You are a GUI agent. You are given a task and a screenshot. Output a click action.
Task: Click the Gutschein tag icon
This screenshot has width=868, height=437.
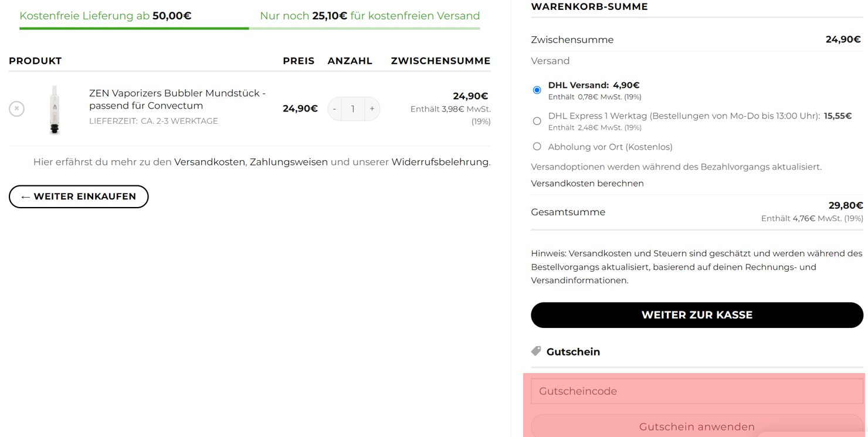536,351
